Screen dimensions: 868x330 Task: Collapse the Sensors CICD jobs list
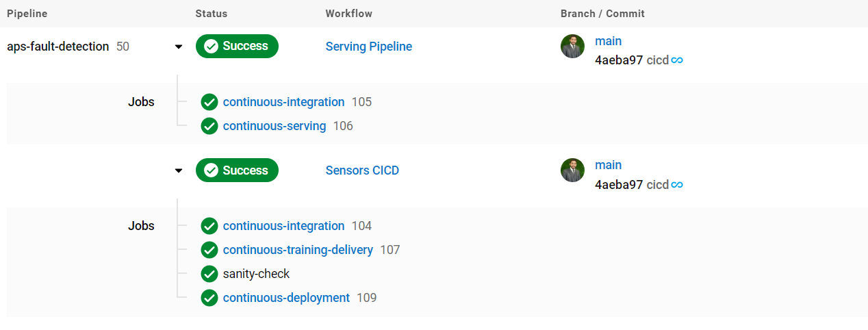(179, 170)
